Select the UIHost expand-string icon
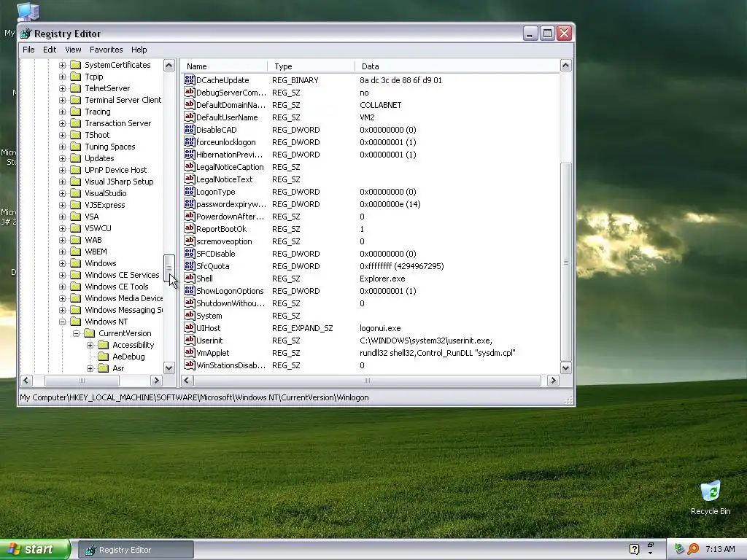Screen dimensions: 747x560 [x=189, y=327]
